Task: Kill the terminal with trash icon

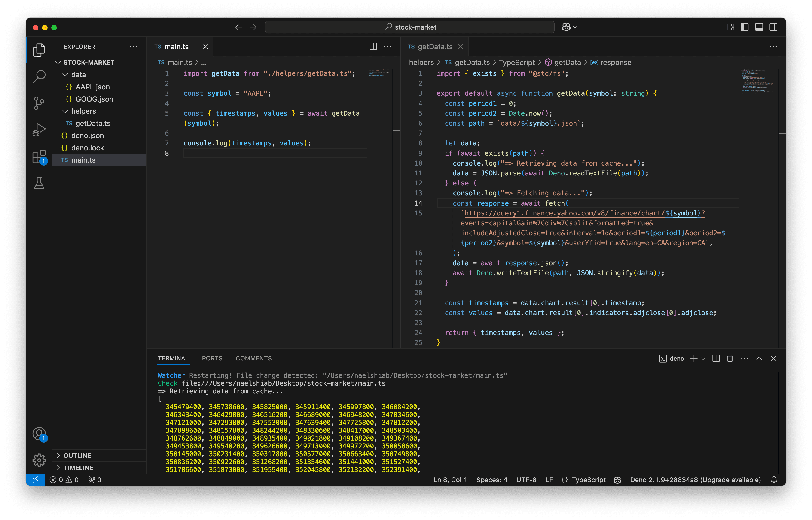Action: 730,358
